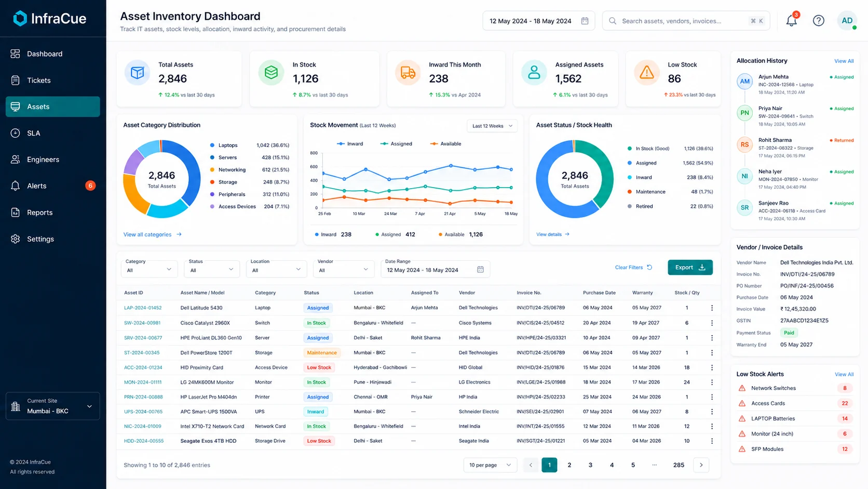Go to page 2 of the table
Screen dimensions: 868x489
(x=569, y=465)
